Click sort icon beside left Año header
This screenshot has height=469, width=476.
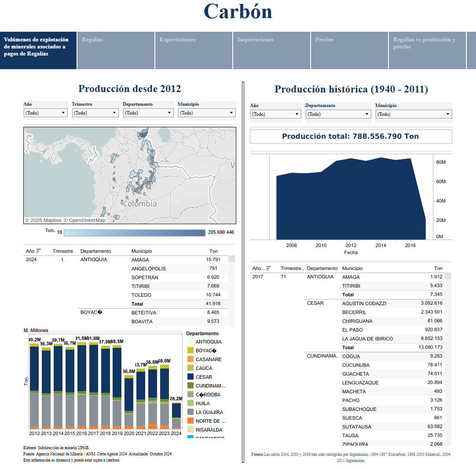pyautogui.click(x=39, y=251)
